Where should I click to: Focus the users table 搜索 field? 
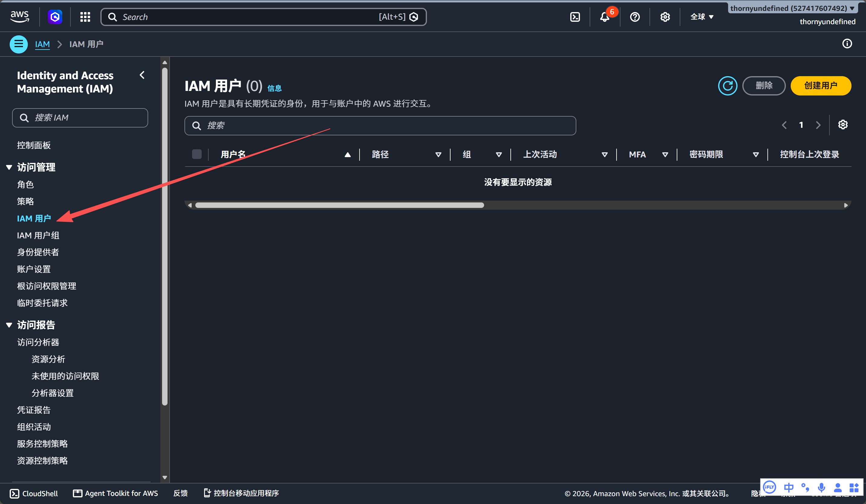point(380,126)
